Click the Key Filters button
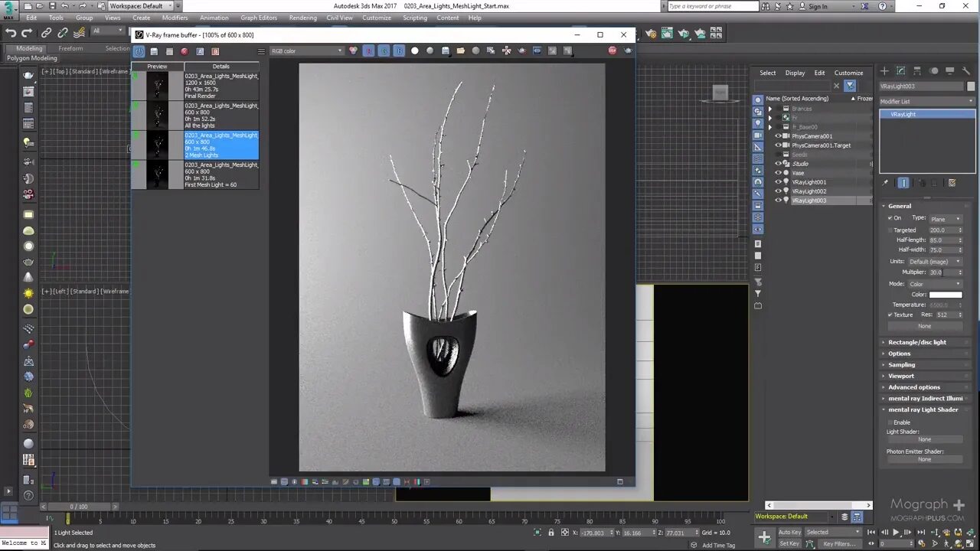The height and width of the screenshot is (551, 980). pos(840,543)
